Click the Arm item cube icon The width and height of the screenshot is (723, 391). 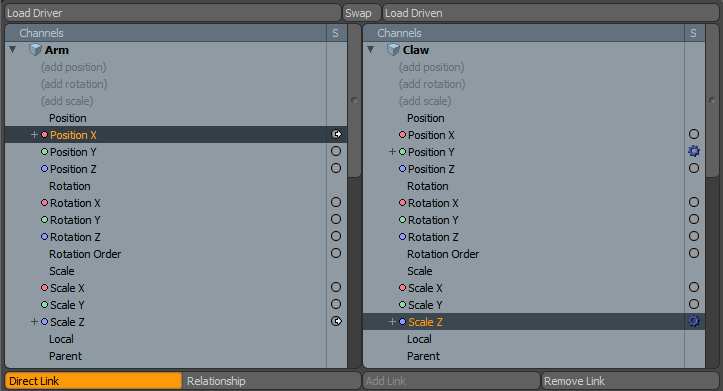[35, 50]
